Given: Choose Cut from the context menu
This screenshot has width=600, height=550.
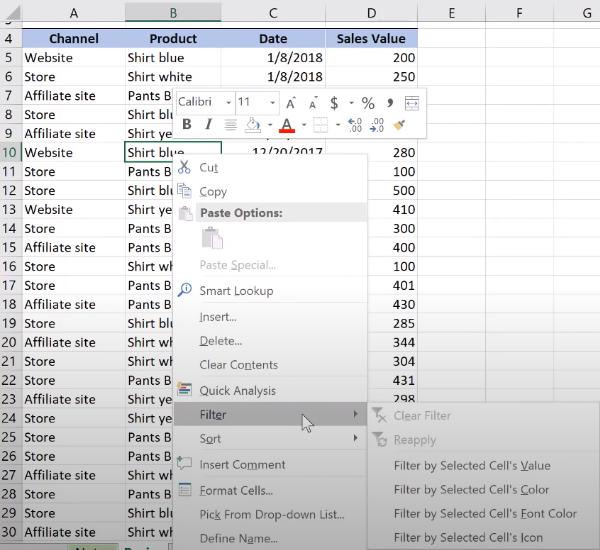Looking at the screenshot, I should 271,168.
